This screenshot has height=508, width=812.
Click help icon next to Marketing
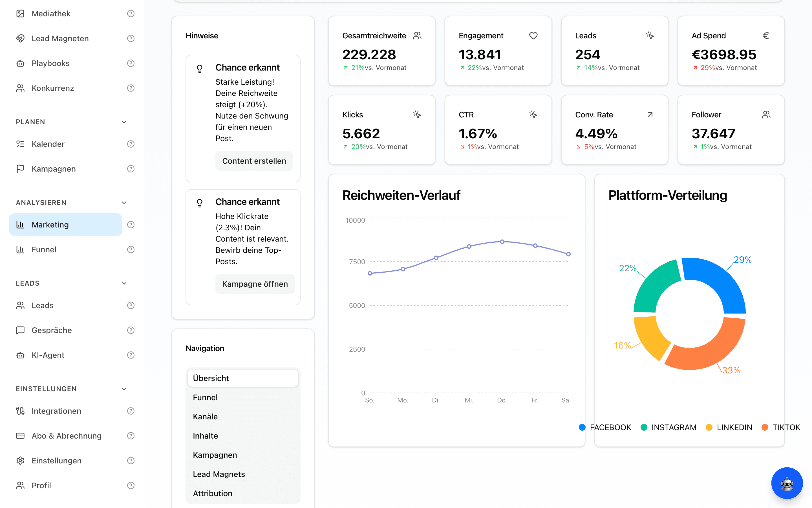pyautogui.click(x=131, y=224)
